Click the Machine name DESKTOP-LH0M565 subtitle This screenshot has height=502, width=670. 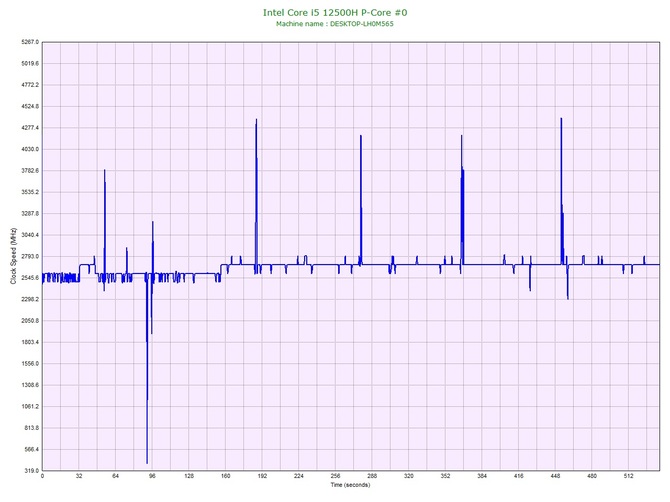pyautogui.click(x=335, y=24)
